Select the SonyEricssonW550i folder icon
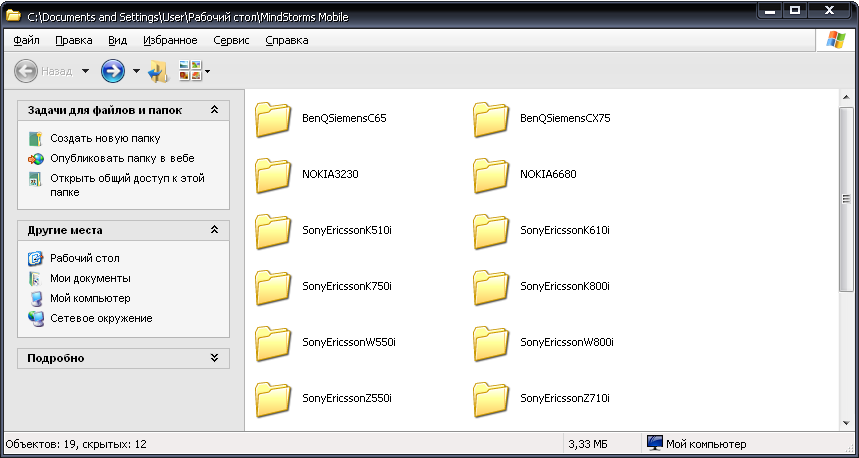This screenshot has height=458, width=859. (x=273, y=343)
